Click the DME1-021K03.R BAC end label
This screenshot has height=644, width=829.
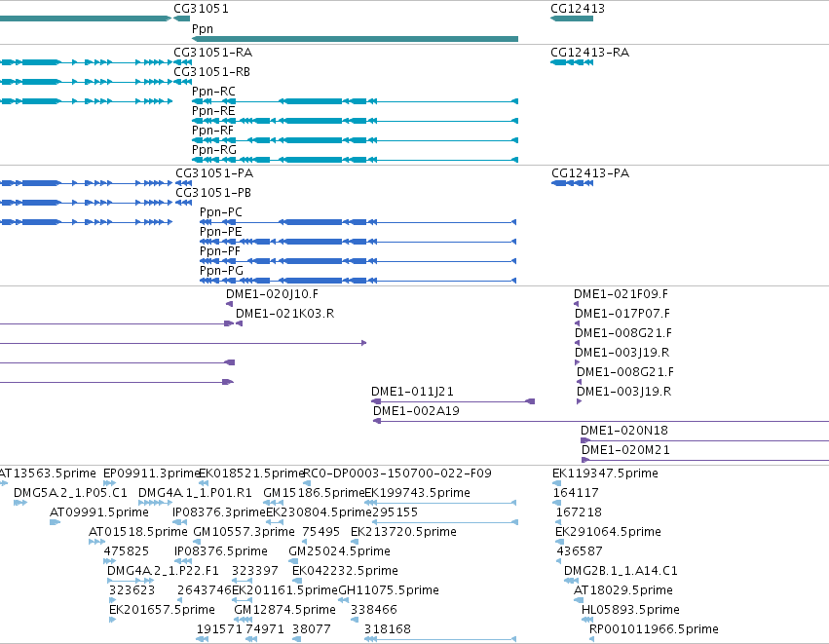pos(285,314)
